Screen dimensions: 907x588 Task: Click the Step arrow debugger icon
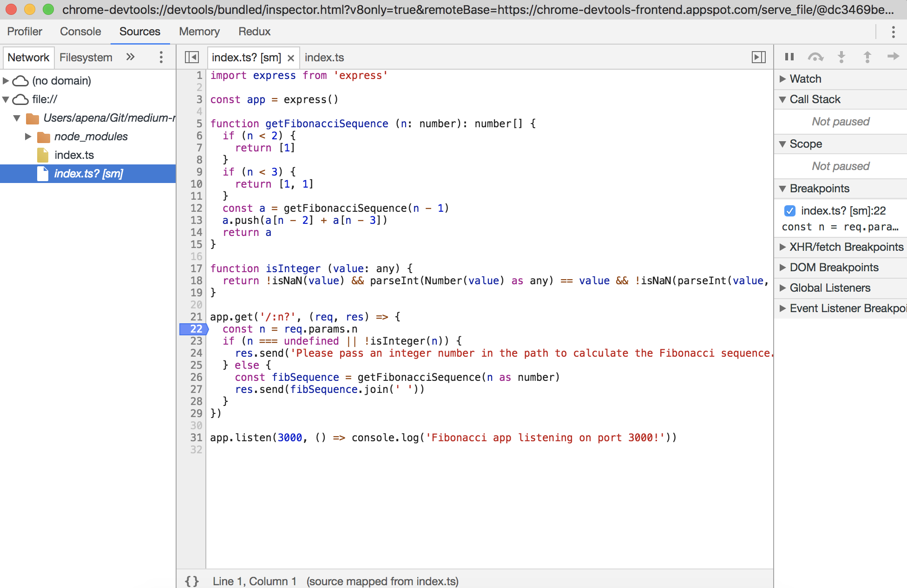[x=893, y=57]
